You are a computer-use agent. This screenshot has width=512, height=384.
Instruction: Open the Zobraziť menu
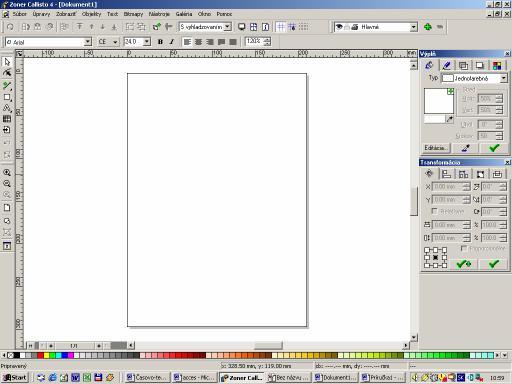point(66,14)
